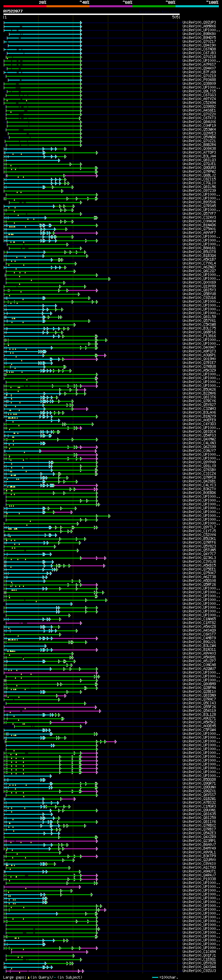Viewport: 222px width, 980px height.
Task: Select hit label UniRef100_Q9LTS5
Action: (x=199, y=91)
